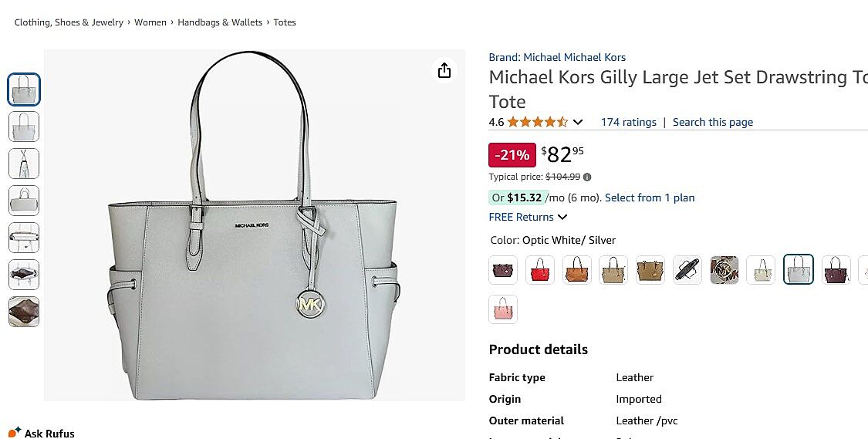Click the share icon on product image
Screen dimensions: 868x439
444,70
